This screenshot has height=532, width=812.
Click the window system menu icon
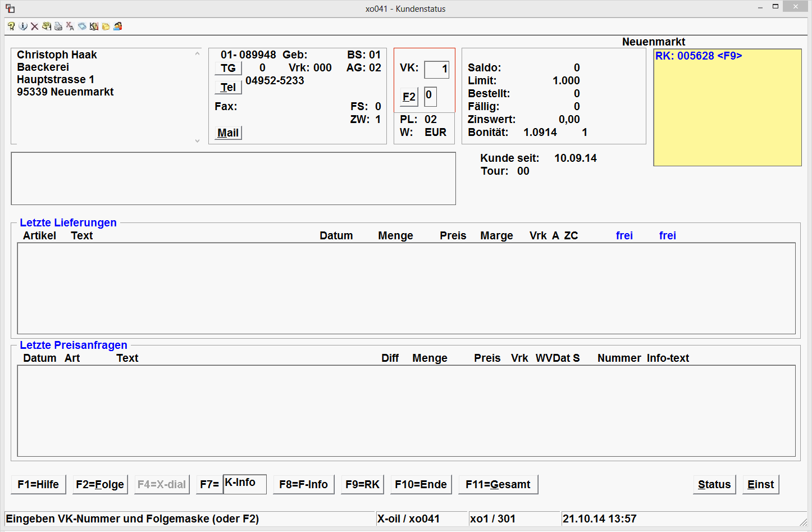10,8
